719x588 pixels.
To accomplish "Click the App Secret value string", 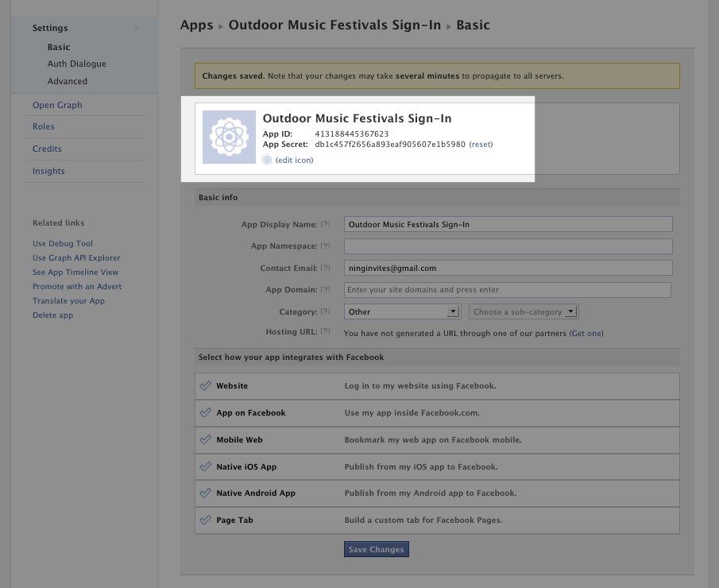I will (x=390, y=144).
